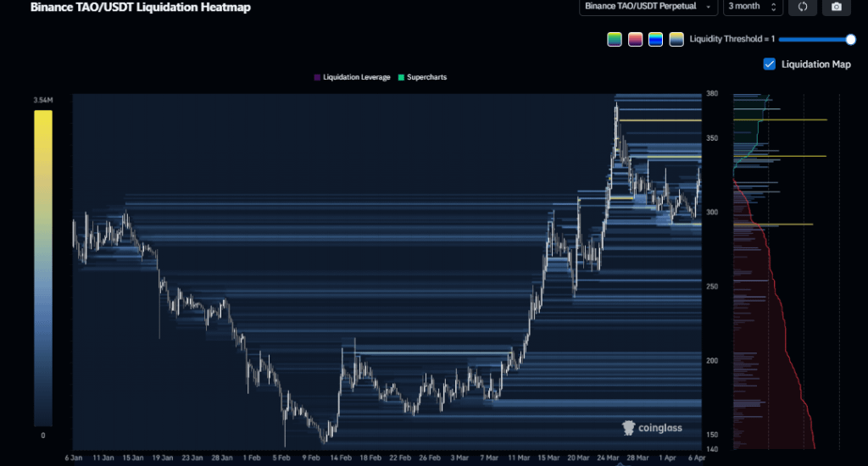This screenshot has height=466, width=868.
Task: Click the 0 scale minimum label
Action: (x=43, y=435)
